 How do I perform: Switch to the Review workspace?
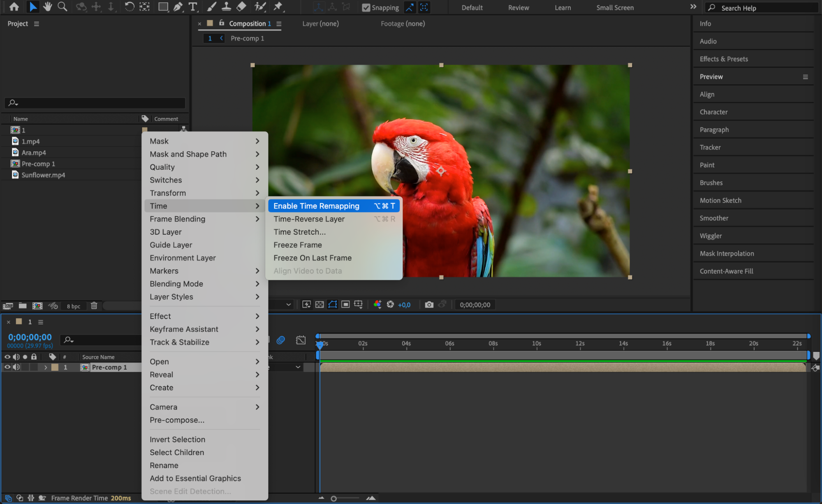tap(518, 8)
